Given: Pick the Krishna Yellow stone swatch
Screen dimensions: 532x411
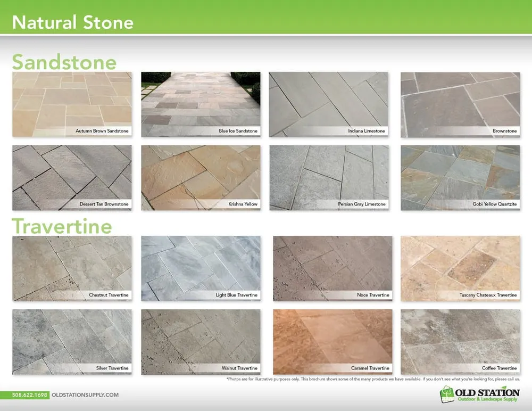Looking at the screenshot, I should pos(201,177).
